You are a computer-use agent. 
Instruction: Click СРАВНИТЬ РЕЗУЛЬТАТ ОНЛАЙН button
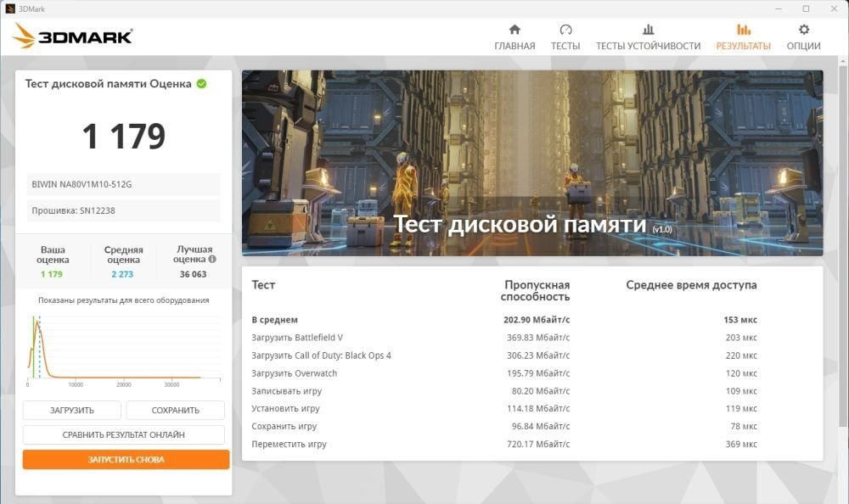[123, 434]
